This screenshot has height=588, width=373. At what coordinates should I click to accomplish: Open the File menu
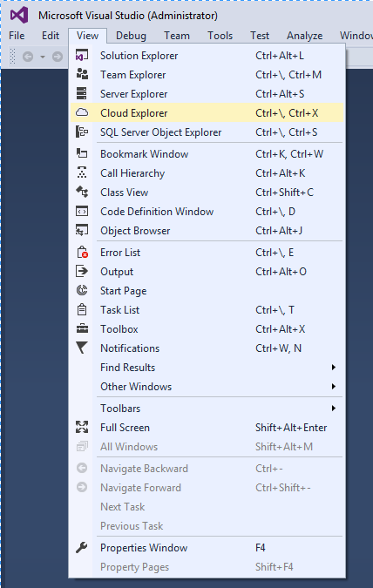[x=17, y=36]
